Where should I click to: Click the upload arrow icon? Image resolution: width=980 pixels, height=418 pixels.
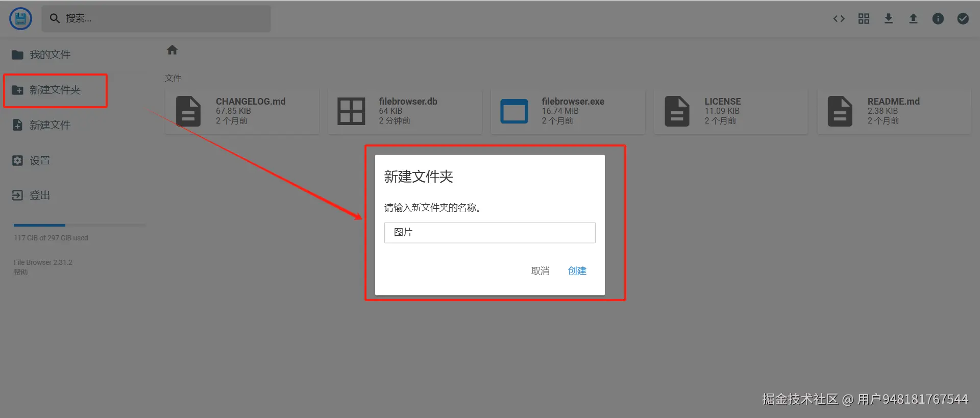click(913, 19)
